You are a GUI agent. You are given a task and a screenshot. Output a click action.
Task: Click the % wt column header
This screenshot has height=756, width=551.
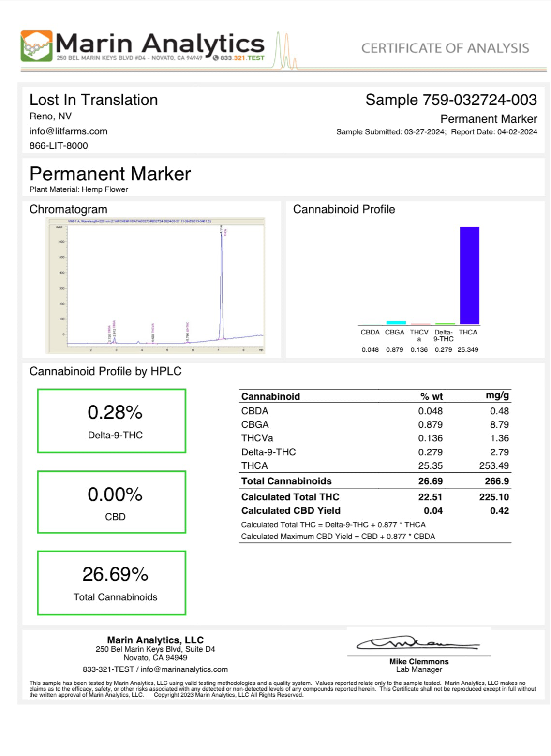(431, 396)
